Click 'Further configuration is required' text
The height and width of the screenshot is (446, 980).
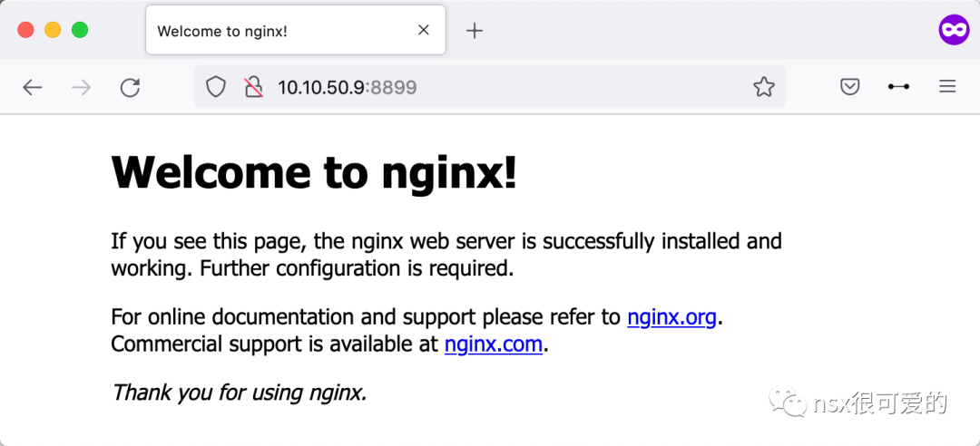pos(357,268)
